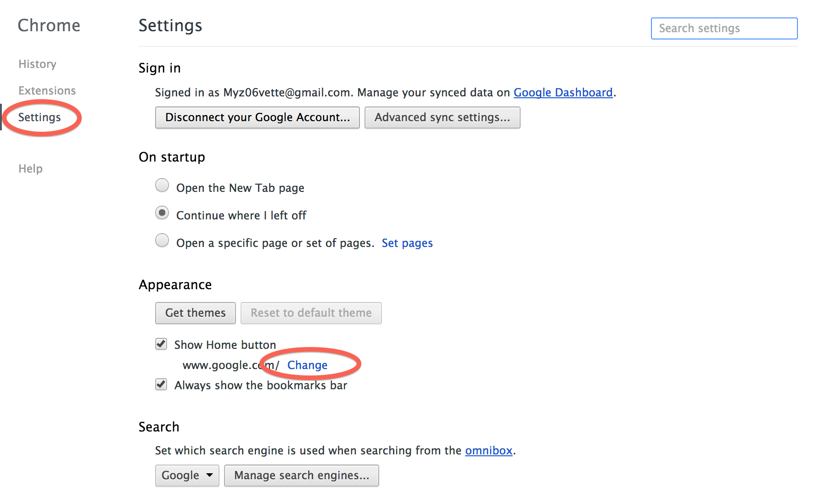This screenshot has width=819, height=504.
Task: Open Advanced sync settings
Action: (442, 118)
